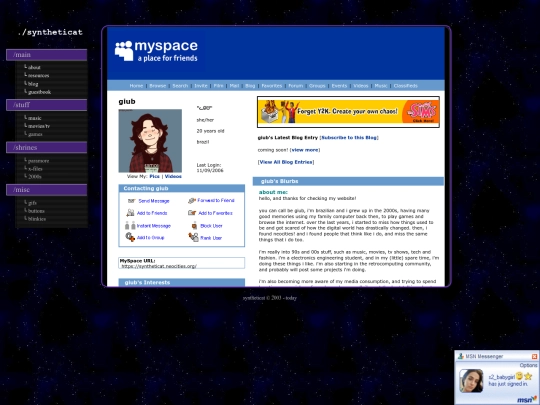
Task: Click the MySpace URL field
Action: (181, 263)
